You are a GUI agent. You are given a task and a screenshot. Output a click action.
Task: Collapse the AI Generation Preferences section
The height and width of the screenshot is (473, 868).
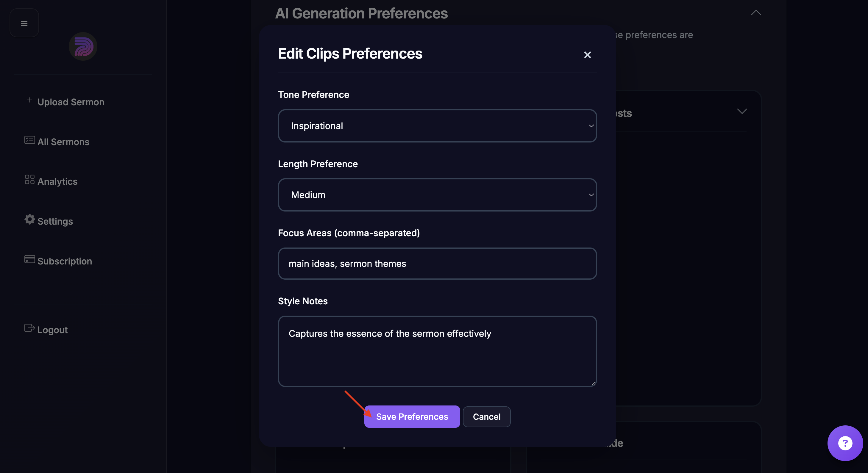tap(756, 13)
